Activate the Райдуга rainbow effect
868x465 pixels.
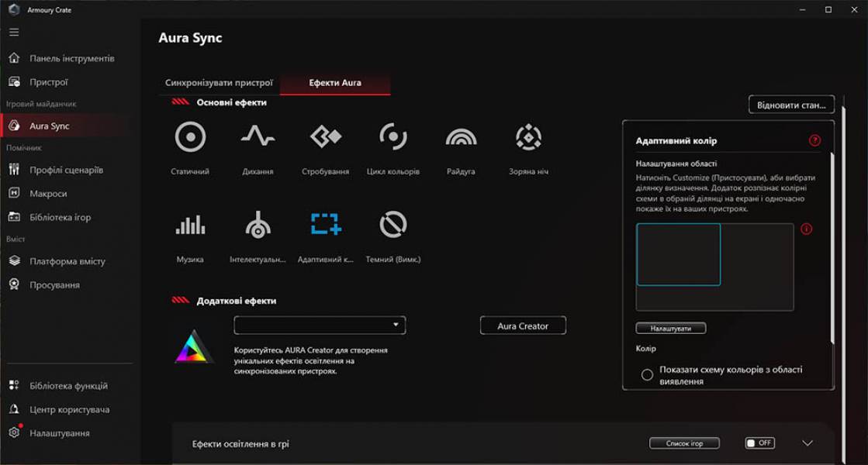[461, 138]
